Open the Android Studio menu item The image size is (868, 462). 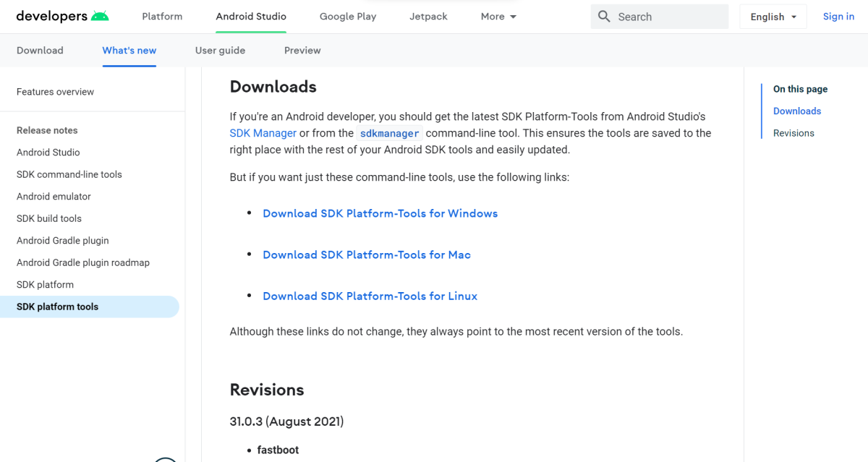[x=250, y=16]
